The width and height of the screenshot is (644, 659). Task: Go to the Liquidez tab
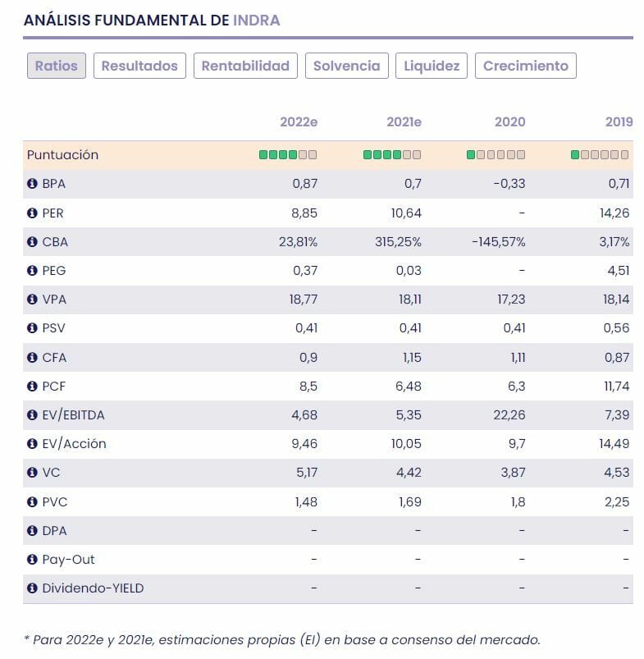pos(432,66)
